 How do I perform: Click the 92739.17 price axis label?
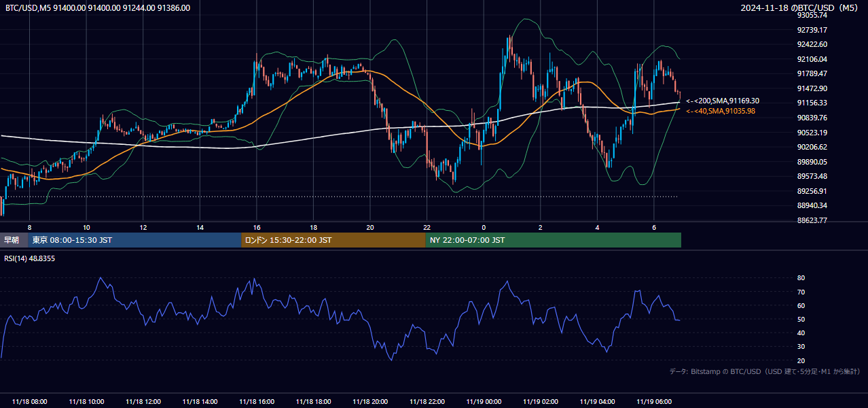point(812,30)
